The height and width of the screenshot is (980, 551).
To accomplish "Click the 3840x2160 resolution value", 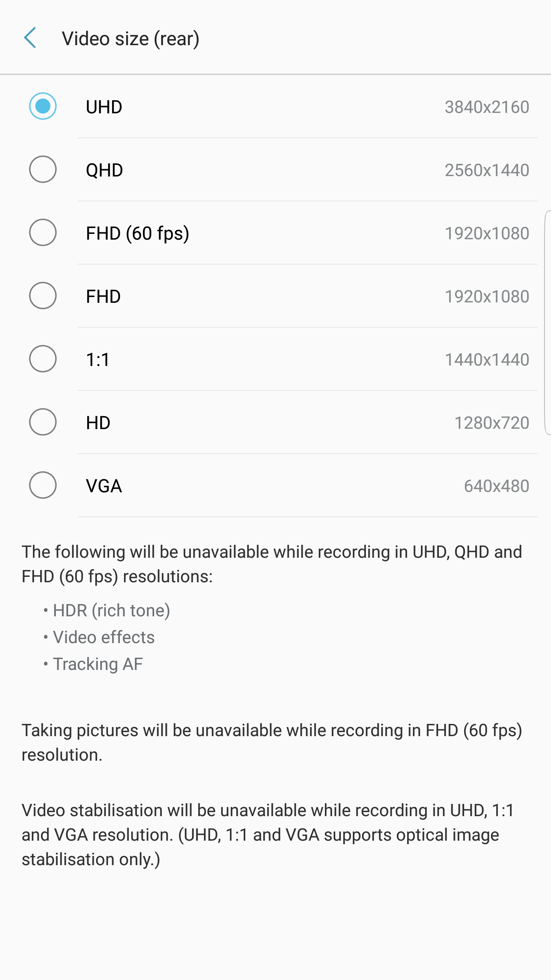I will pos(487,107).
